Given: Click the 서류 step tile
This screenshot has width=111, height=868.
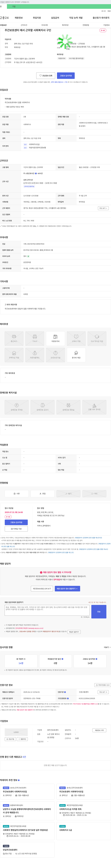Looking at the screenshot, I should (17, 493).
